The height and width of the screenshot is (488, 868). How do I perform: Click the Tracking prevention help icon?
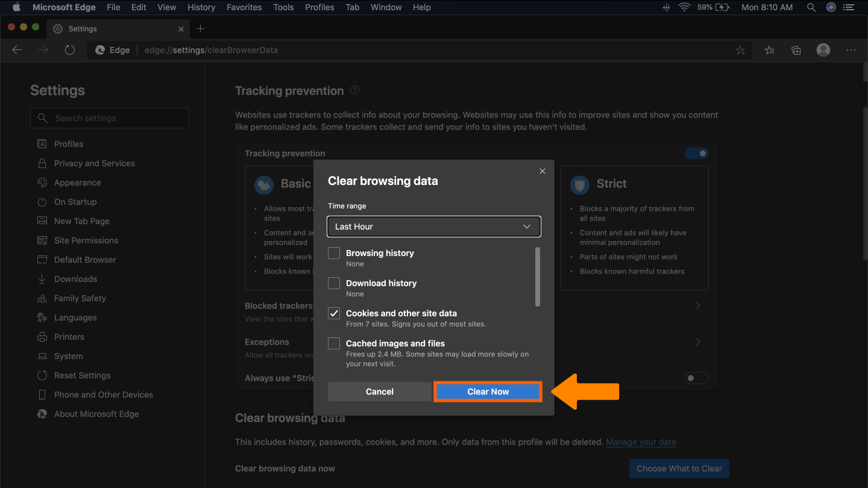tap(355, 90)
